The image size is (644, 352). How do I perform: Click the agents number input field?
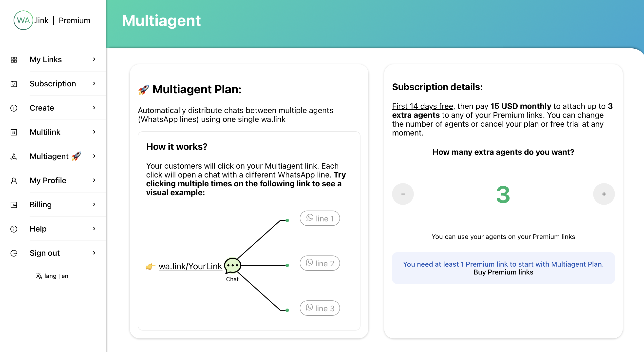click(x=504, y=194)
